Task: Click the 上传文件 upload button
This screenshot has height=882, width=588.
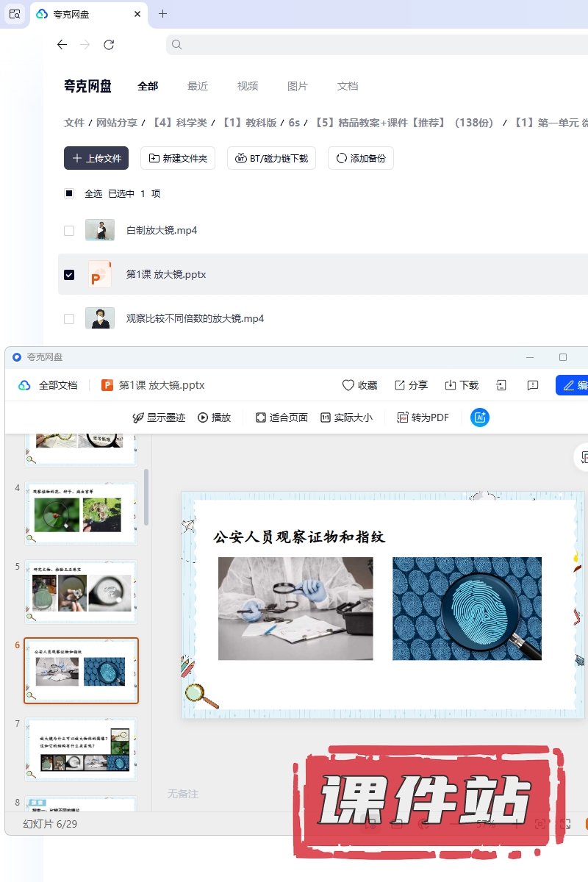Action: (96, 158)
